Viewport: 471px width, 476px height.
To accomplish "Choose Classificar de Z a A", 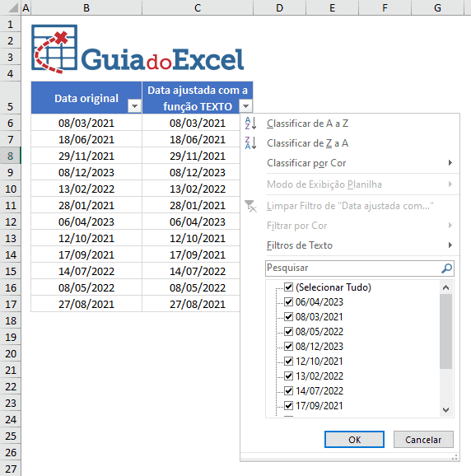I will pyautogui.click(x=307, y=143).
